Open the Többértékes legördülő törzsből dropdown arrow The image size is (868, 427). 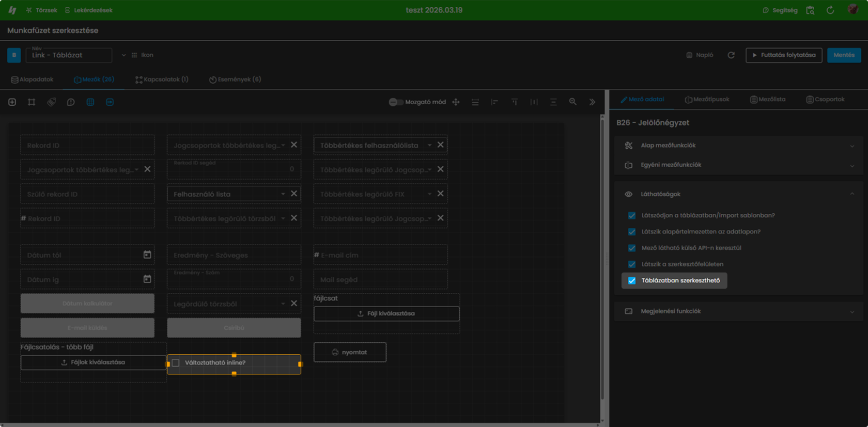point(283,218)
